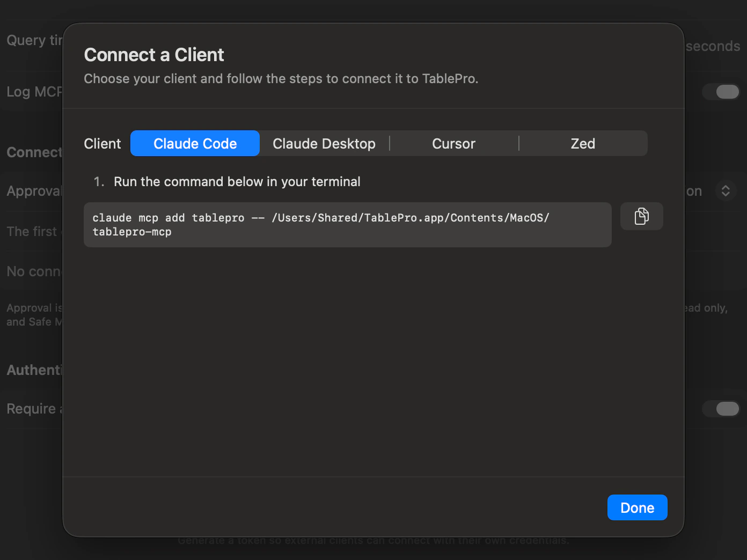Image resolution: width=747 pixels, height=560 pixels.
Task: Click the 'Connect a Client' heading
Action: [154, 55]
